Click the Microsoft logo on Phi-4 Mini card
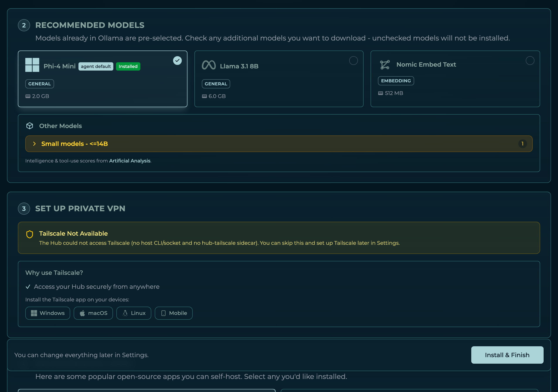The height and width of the screenshot is (392, 558). pos(32,65)
